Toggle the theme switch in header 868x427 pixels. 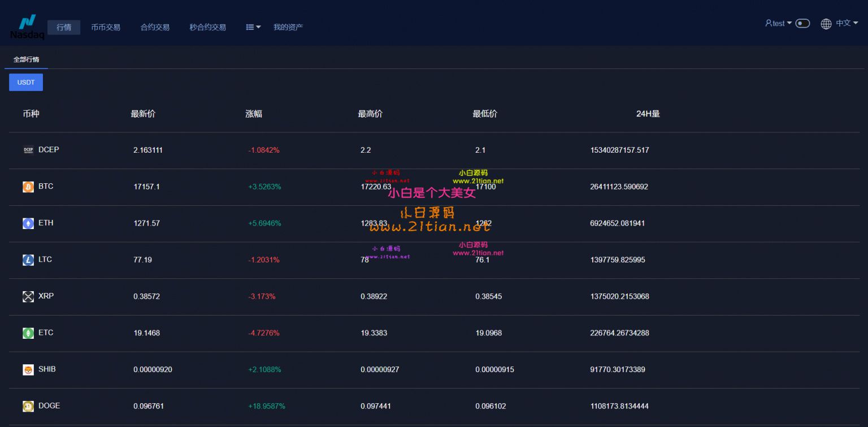point(802,23)
